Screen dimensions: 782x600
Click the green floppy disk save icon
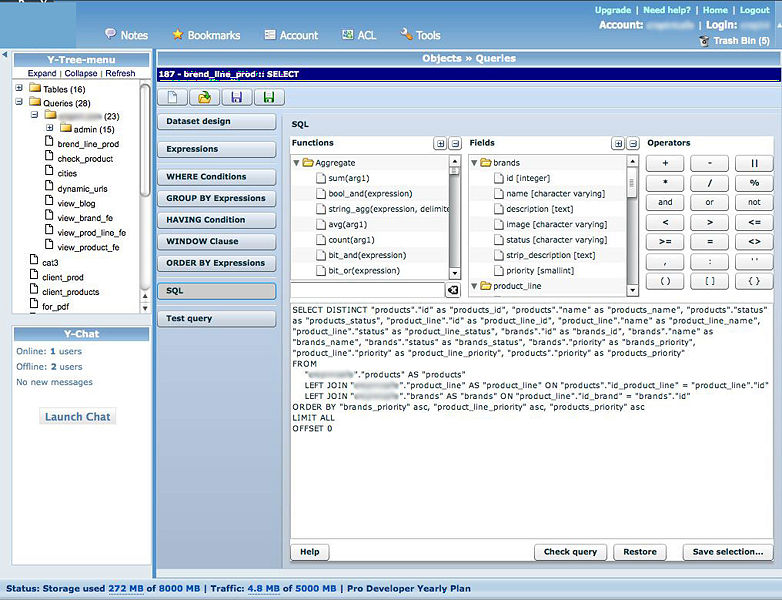click(x=267, y=97)
